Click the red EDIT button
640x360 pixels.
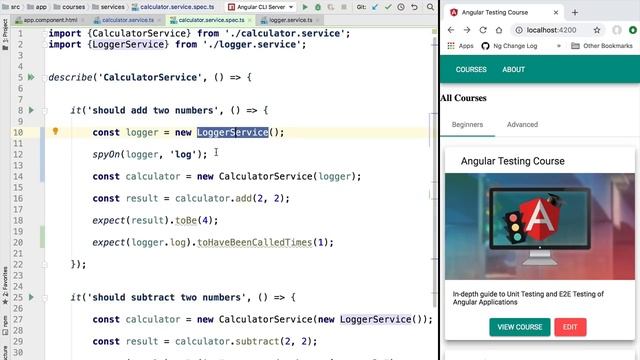point(570,327)
